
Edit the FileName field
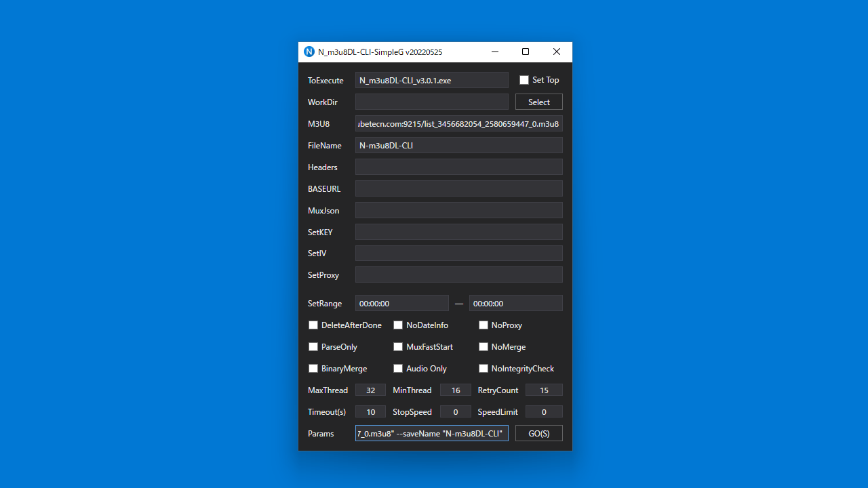(459, 145)
